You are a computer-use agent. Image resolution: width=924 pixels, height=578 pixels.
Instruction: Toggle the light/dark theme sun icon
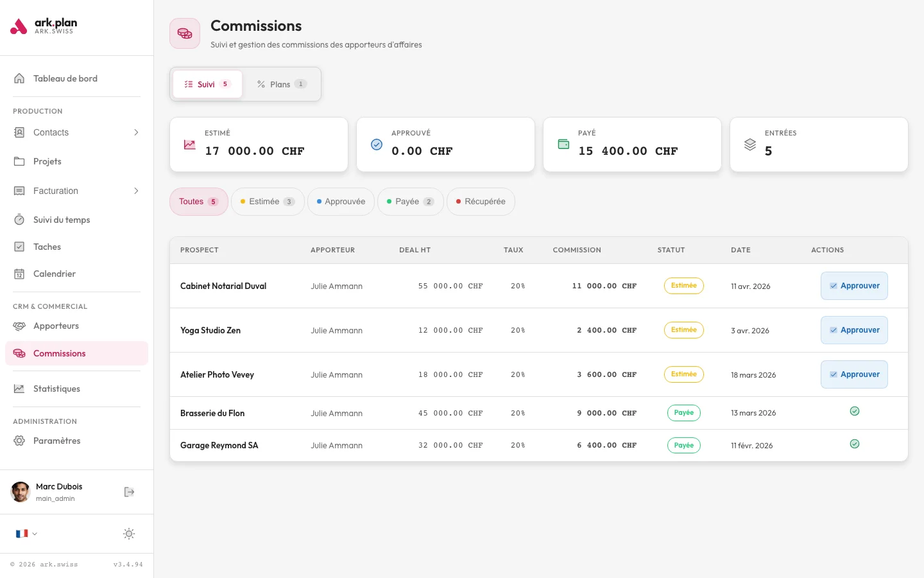click(129, 534)
